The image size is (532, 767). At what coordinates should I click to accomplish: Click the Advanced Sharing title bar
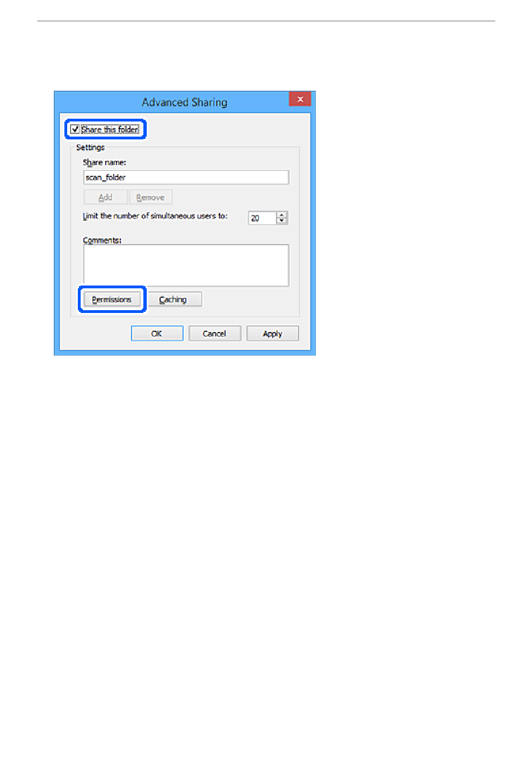185,102
